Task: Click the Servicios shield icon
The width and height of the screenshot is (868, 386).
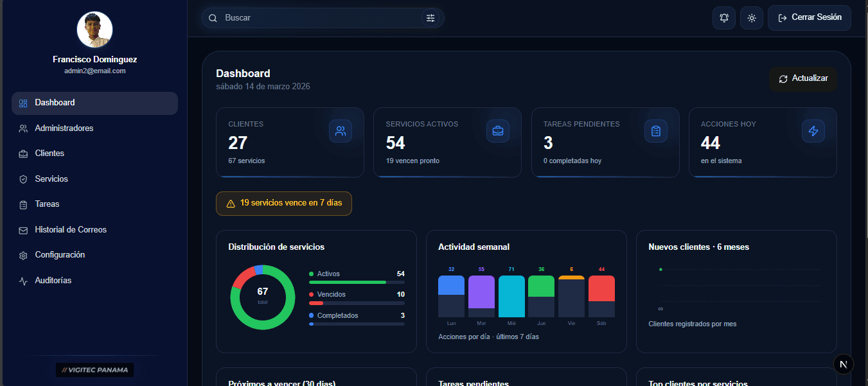Action: [23, 179]
